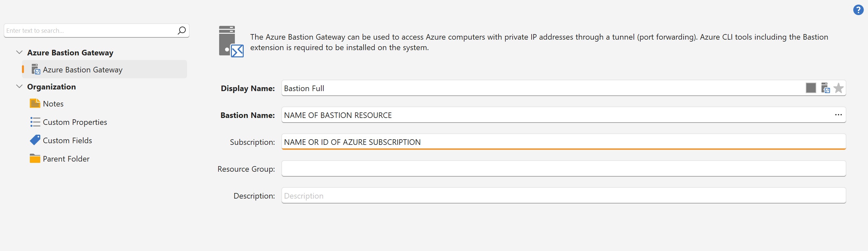
Task: Toggle the favorite star icon
Action: 838,88
